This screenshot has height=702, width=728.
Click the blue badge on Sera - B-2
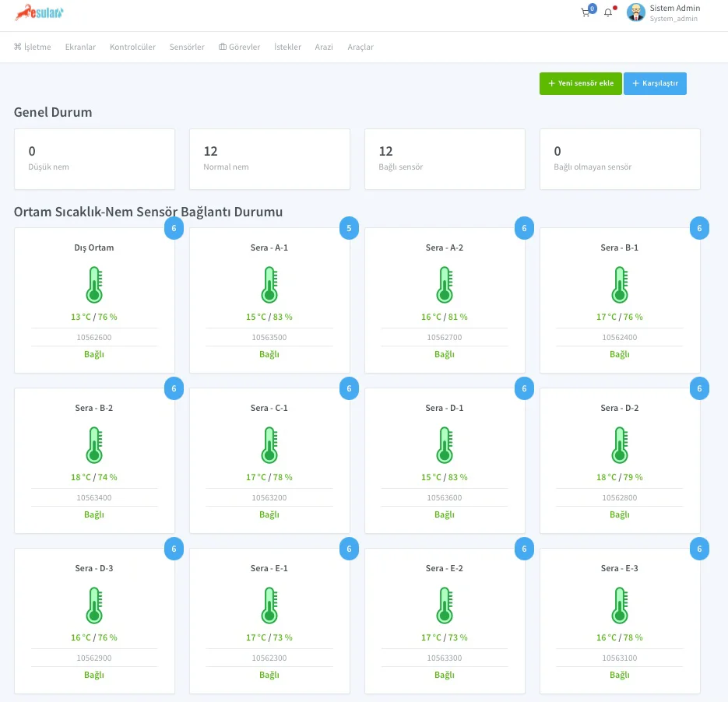tap(174, 389)
